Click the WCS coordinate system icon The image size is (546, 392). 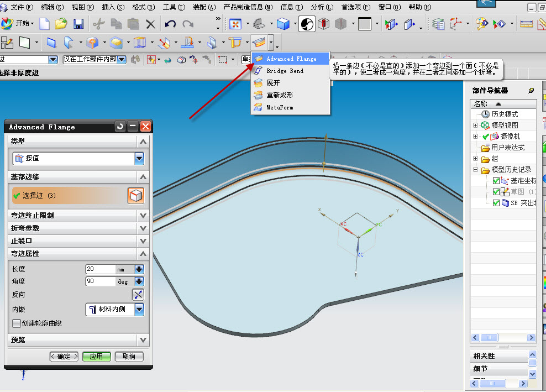[x=455, y=24]
